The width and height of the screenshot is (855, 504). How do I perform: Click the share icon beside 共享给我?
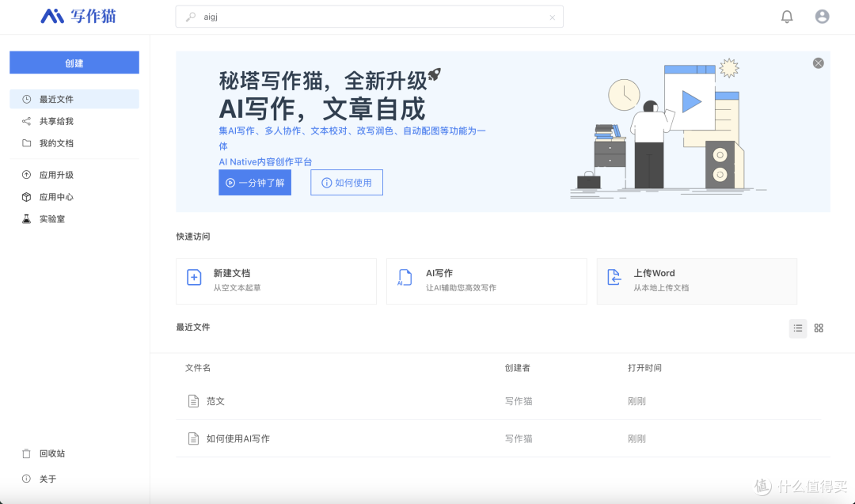[26, 121]
